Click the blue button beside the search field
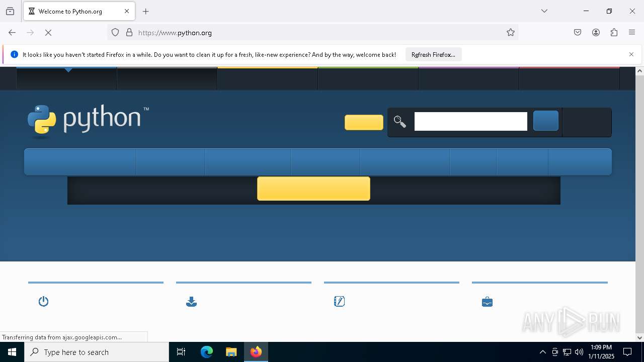 point(546,121)
